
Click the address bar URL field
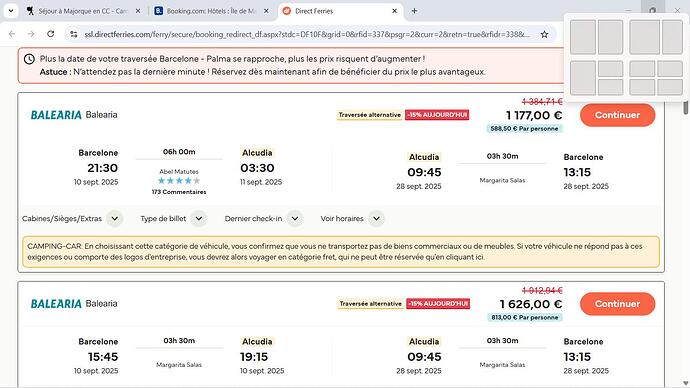coord(307,34)
